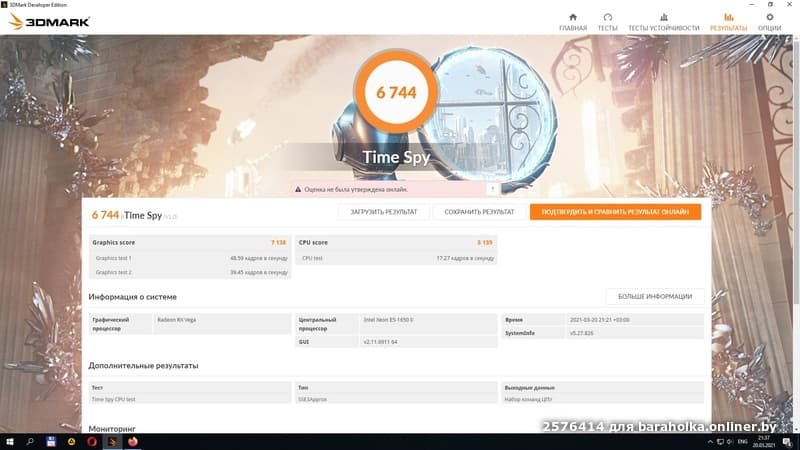This screenshot has height=450, width=800.
Task: Select the Graphics test 1 row
Action: click(x=189, y=258)
